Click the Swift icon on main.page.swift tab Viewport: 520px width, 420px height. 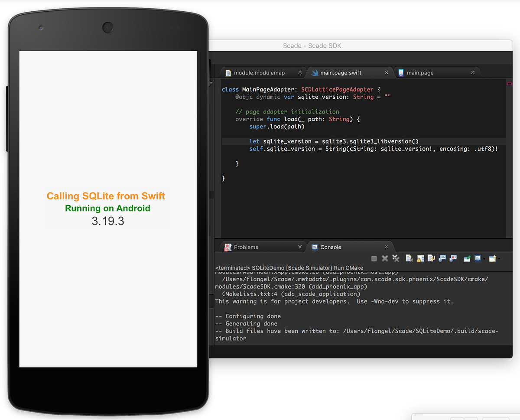pos(314,72)
